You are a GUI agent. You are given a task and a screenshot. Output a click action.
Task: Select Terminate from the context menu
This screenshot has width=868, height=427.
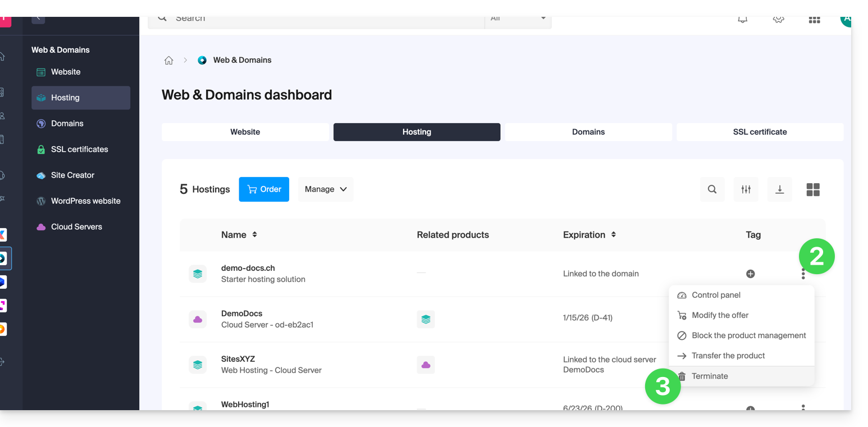710,376
